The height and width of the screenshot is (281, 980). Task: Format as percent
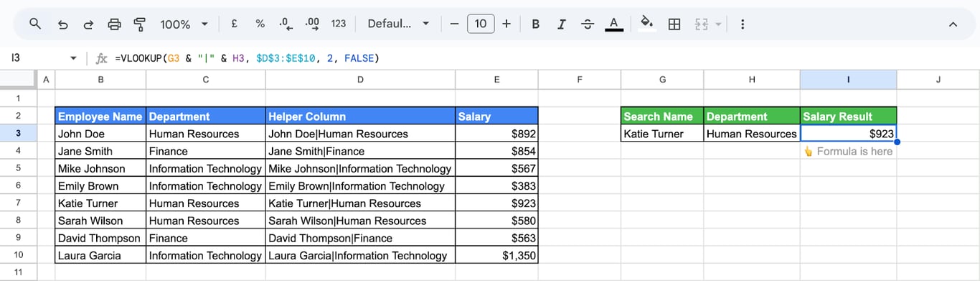pos(260,24)
